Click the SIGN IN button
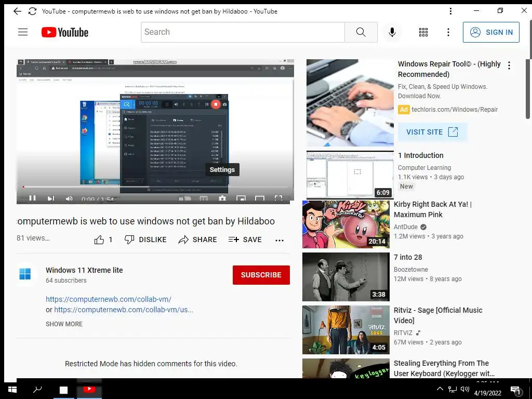The image size is (532, 399). [x=491, y=32]
